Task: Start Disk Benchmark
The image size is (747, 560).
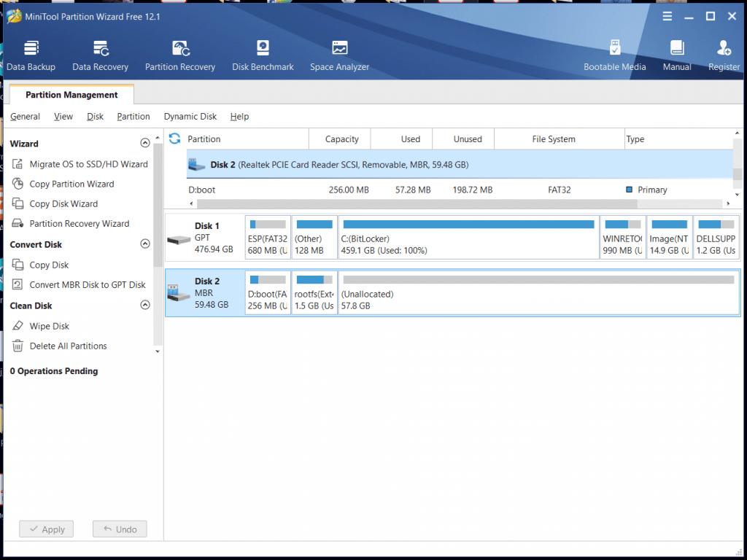Action: pyautogui.click(x=263, y=55)
